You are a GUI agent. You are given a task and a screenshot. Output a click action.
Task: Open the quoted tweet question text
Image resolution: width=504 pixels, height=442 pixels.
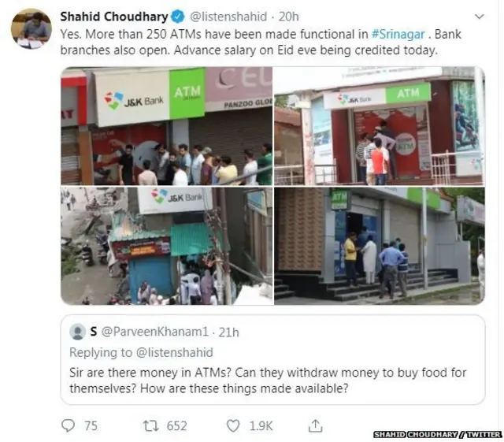(268, 381)
